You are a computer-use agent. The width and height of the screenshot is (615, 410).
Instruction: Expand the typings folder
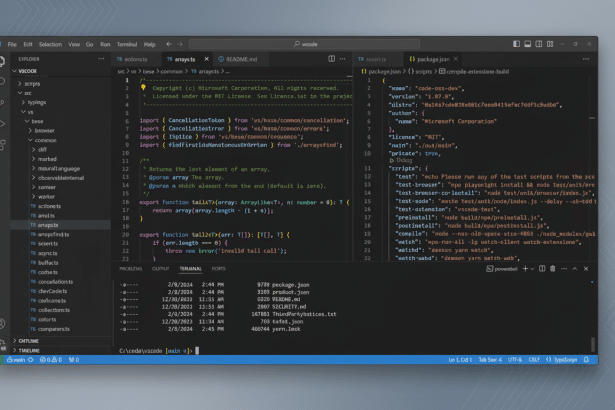pyautogui.click(x=61, y=102)
